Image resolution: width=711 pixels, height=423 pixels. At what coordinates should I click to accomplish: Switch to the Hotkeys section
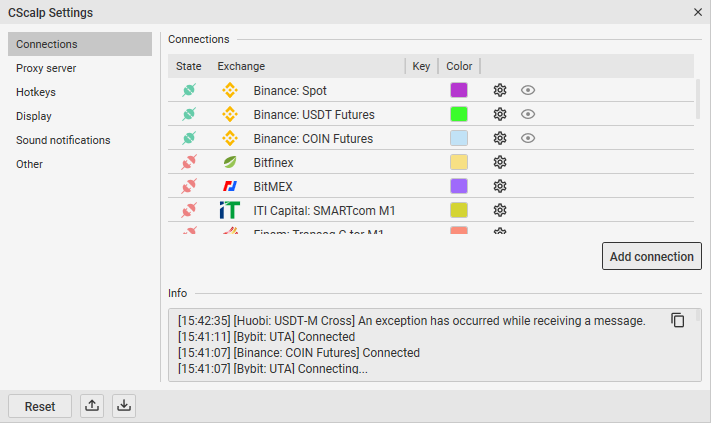36,92
